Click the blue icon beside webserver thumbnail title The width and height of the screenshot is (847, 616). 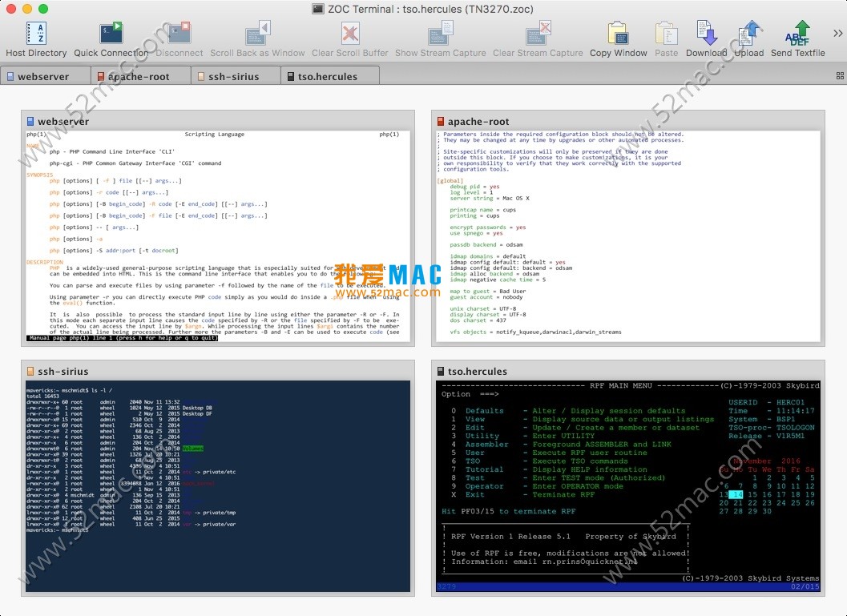point(30,122)
